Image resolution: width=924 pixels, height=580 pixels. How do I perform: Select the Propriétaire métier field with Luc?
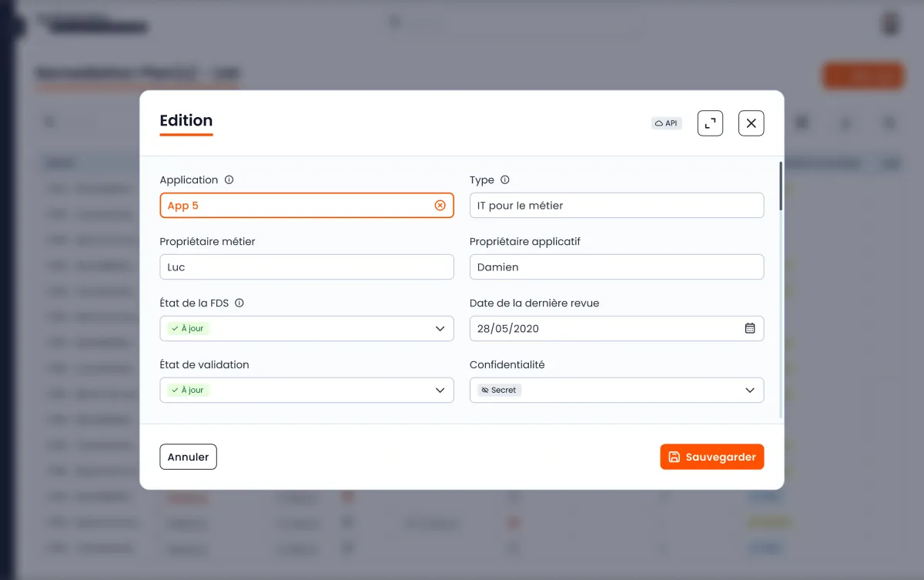[306, 267]
